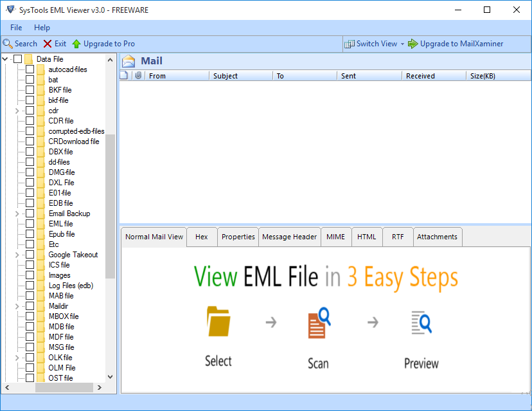Click the SysTools app logo in title bar

click(x=10, y=10)
